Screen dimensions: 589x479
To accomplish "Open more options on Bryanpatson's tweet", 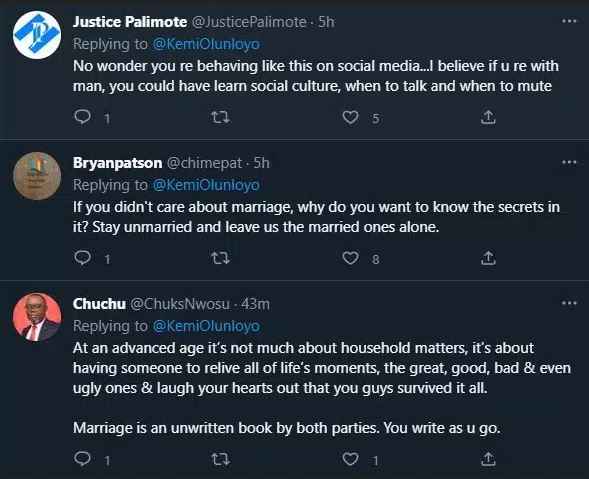I will point(569,162).
